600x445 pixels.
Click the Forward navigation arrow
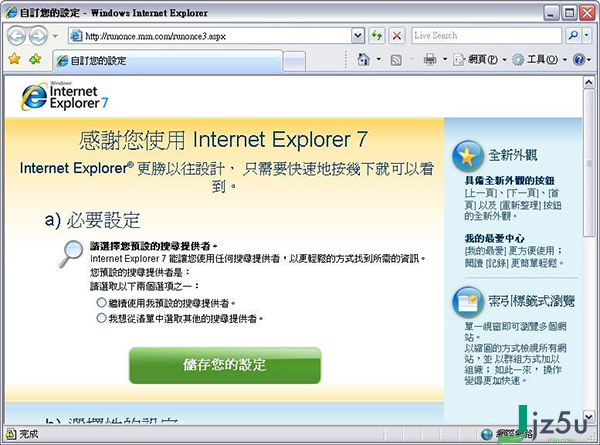[39, 36]
